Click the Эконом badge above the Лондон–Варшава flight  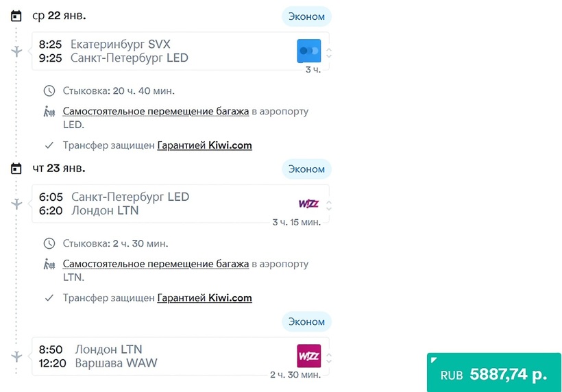pyautogui.click(x=306, y=322)
